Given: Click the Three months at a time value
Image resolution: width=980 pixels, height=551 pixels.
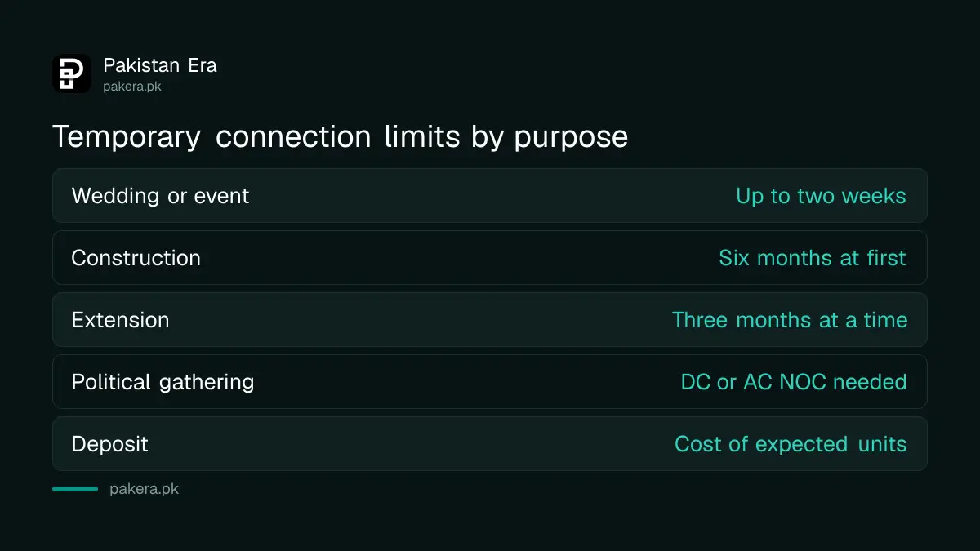Looking at the screenshot, I should tap(790, 320).
